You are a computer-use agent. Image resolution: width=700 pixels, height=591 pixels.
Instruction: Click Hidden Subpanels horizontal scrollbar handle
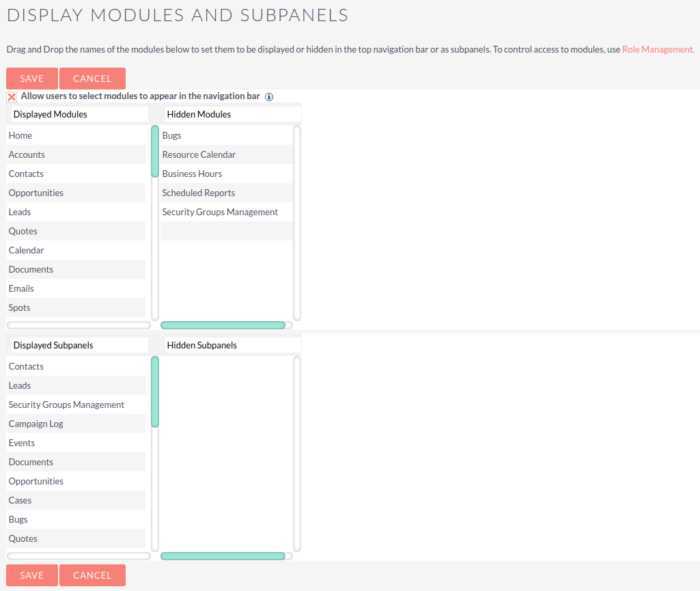pos(223,556)
